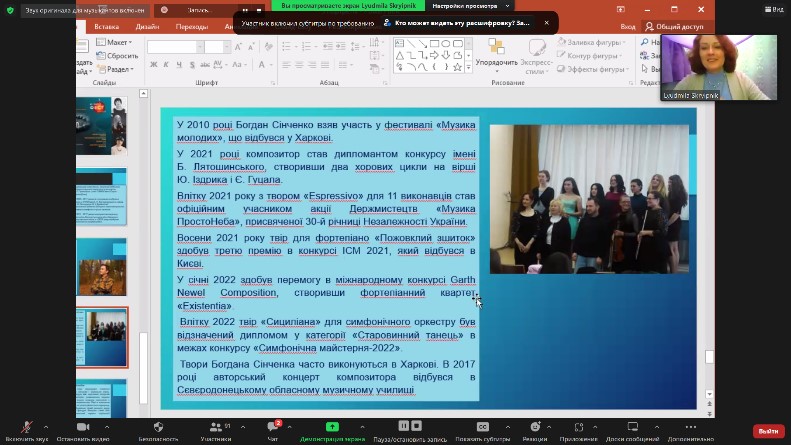The image size is (791, 445).
Task: Open the More options ellipsis
Action: point(691,427)
